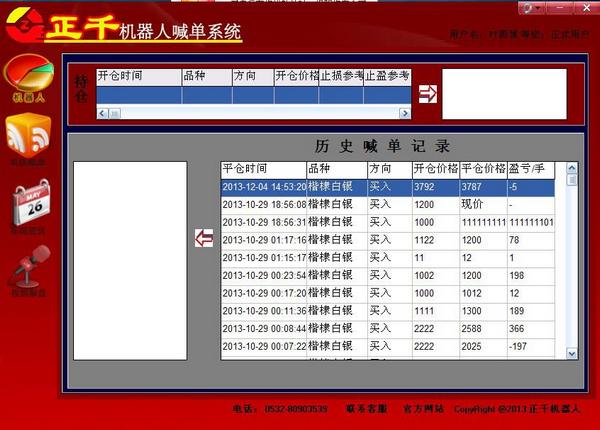Viewport: 600px width, 430px height.
Task: Click the profit value 198
Action: click(531, 276)
